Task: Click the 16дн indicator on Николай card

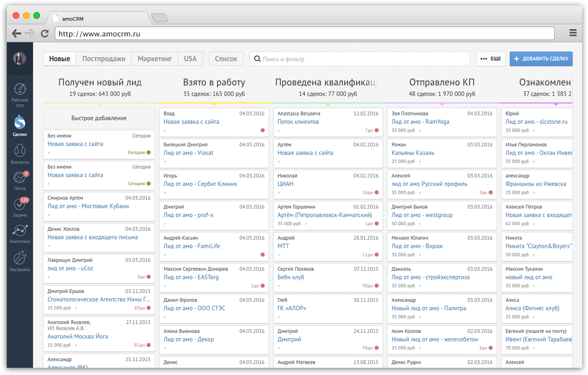Action: pyautogui.click(x=370, y=193)
